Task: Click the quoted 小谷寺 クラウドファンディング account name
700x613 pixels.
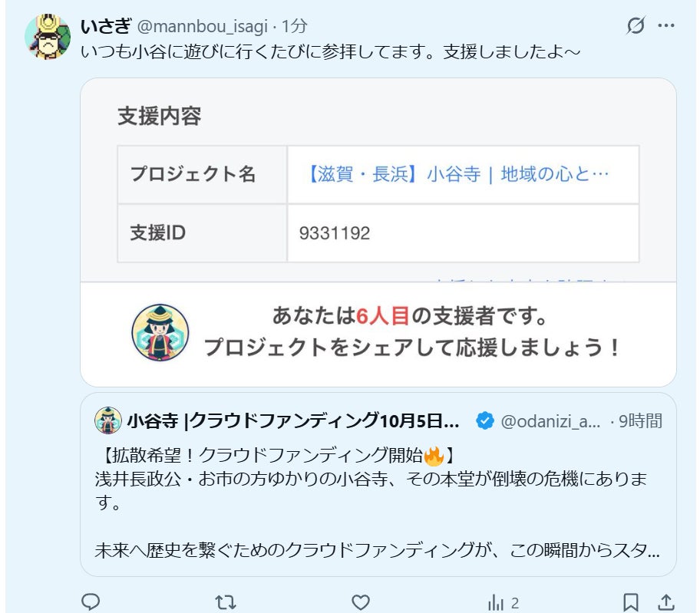Action: pyautogui.click(x=293, y=420)
